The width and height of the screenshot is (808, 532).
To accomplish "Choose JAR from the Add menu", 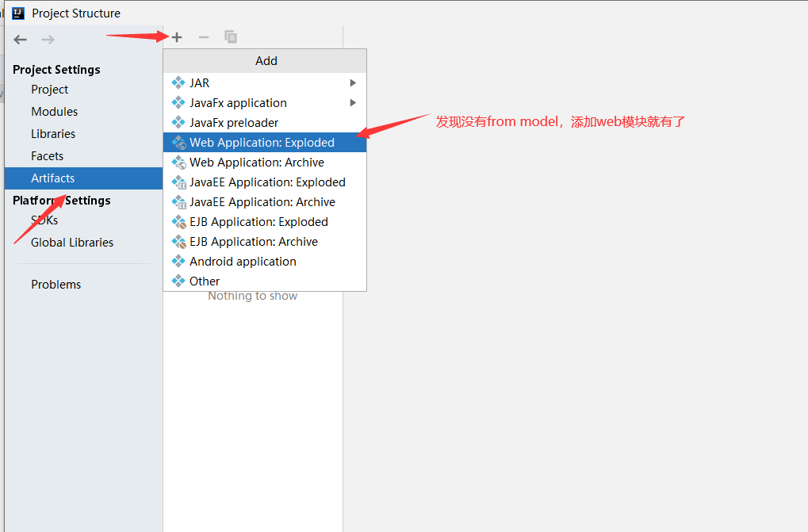I will [x=265, y=82].
